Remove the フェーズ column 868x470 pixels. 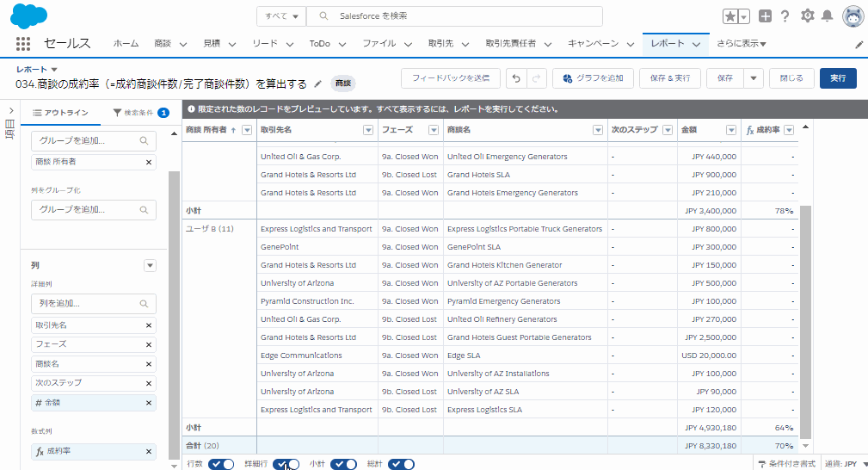coord(148,344)
